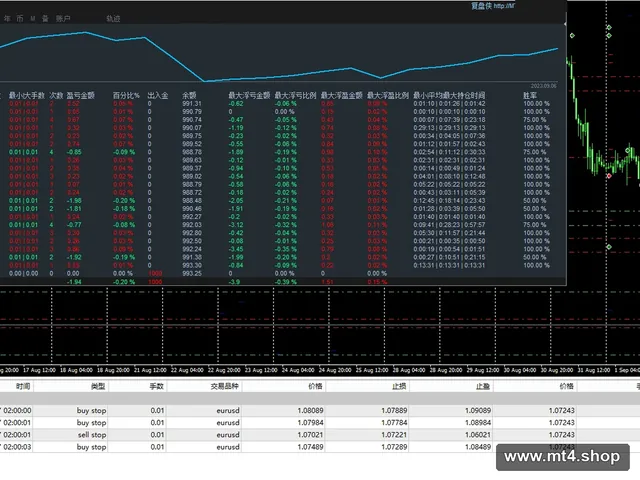Click the total floating loss -3.9 in summary row
Image resolution: width=640 pixels, height=480 pixels.
tap(234, 282)
